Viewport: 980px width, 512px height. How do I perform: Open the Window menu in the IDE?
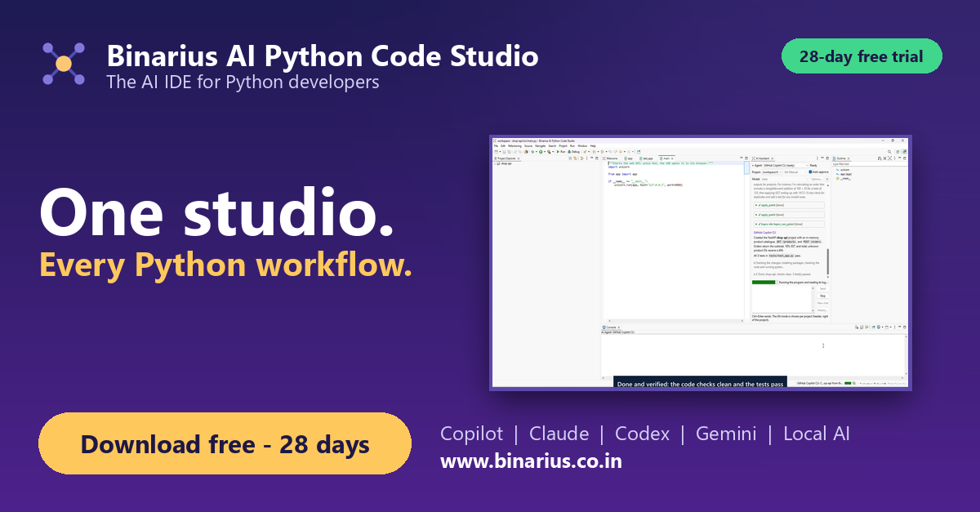tap(582, 146)
